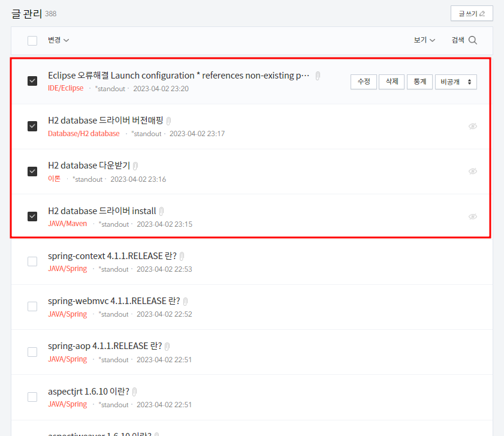Click date 2023-04-02 23:17
This screenshot has height=436, width=504.
(197, 134)
